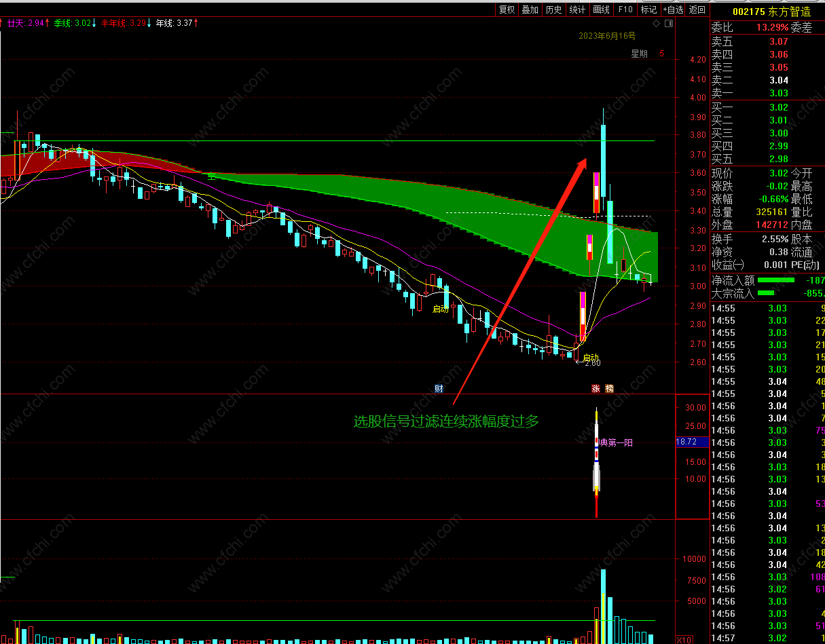825x644 pixels.
Task: Activate the 画线 drawing tools
Action: 601,10
